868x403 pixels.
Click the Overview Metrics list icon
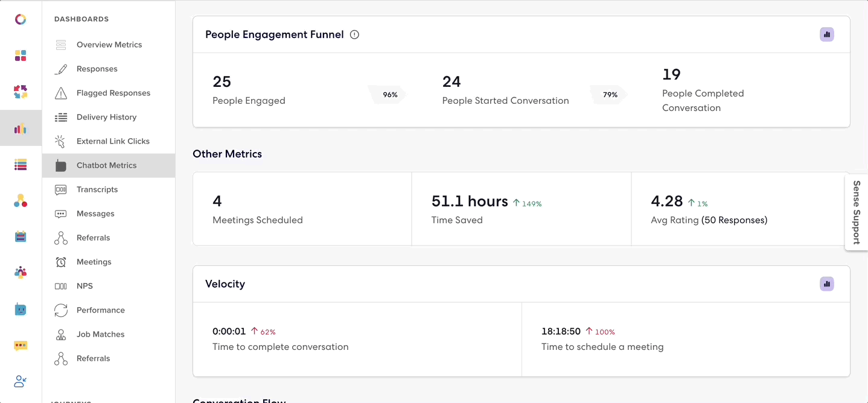point(61,45)
